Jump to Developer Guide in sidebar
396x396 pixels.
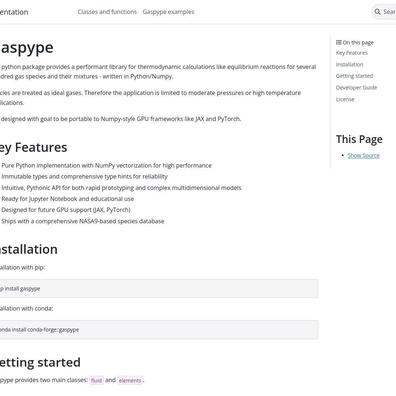(x=356, y=88)
